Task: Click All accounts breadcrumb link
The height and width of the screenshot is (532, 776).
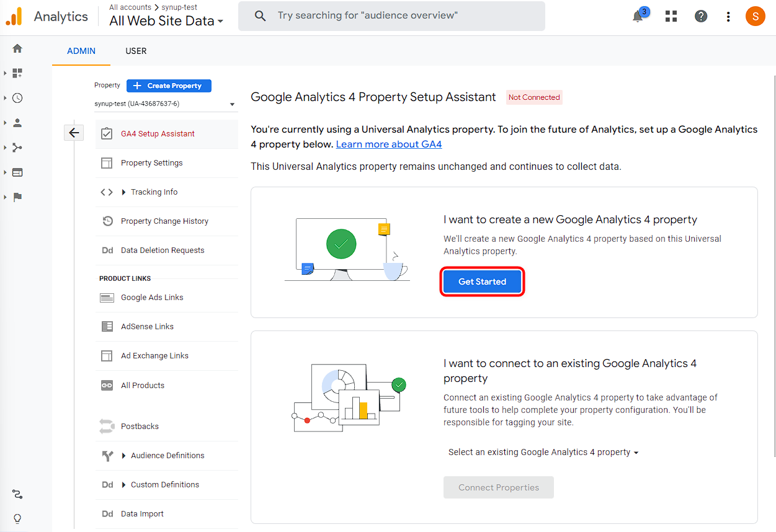Action: [130, 7]
